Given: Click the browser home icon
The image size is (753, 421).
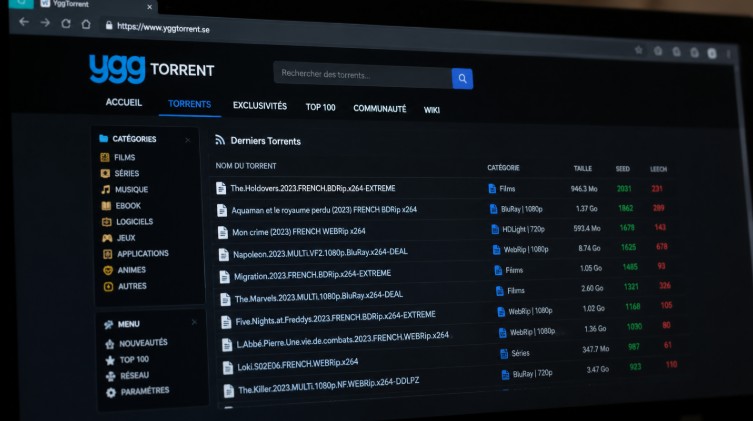Looking at the screenshot, I should point(86,24).
